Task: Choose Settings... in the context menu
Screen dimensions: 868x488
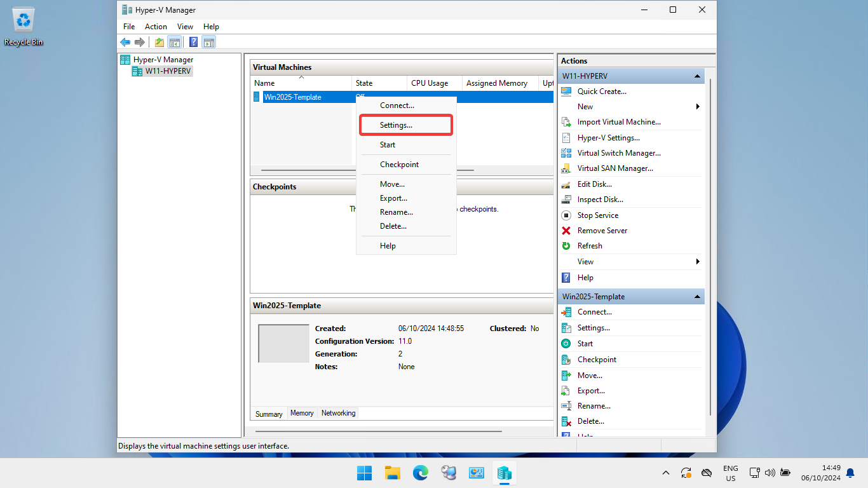Action: [406, 125]
